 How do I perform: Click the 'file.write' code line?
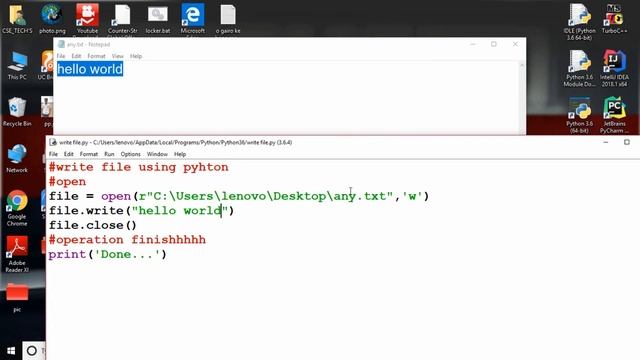click(141, 211)
